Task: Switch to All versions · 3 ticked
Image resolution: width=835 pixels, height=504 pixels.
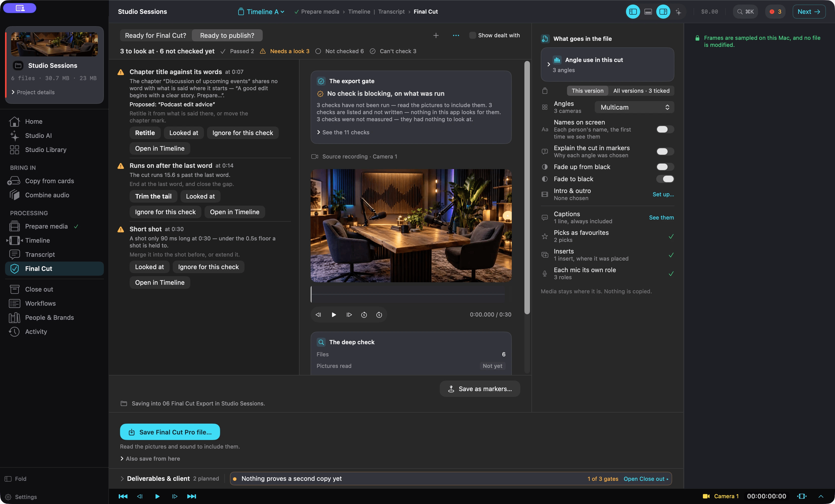Action: [641, 91]
